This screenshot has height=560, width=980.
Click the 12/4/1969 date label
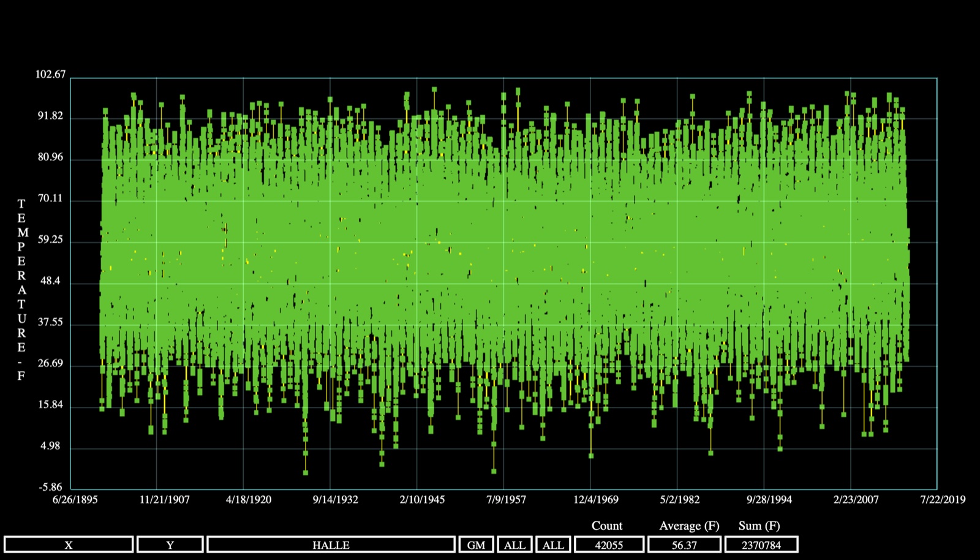[596, 499]
